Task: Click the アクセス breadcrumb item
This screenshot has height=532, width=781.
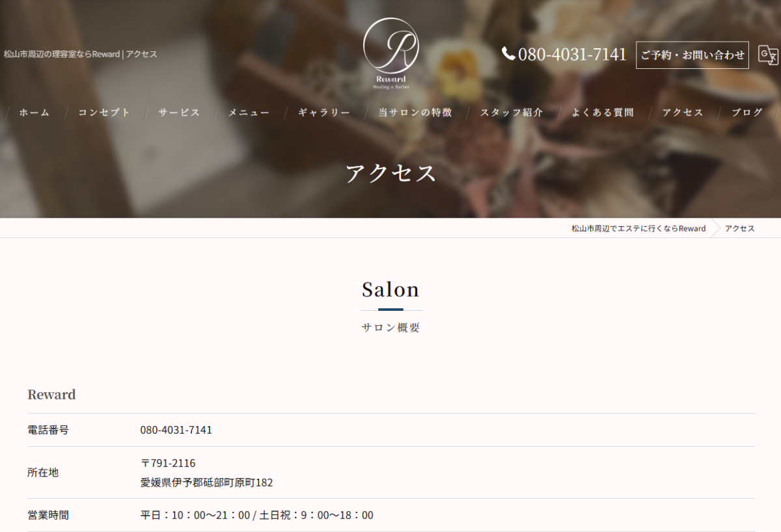Action: click(740, 228)
